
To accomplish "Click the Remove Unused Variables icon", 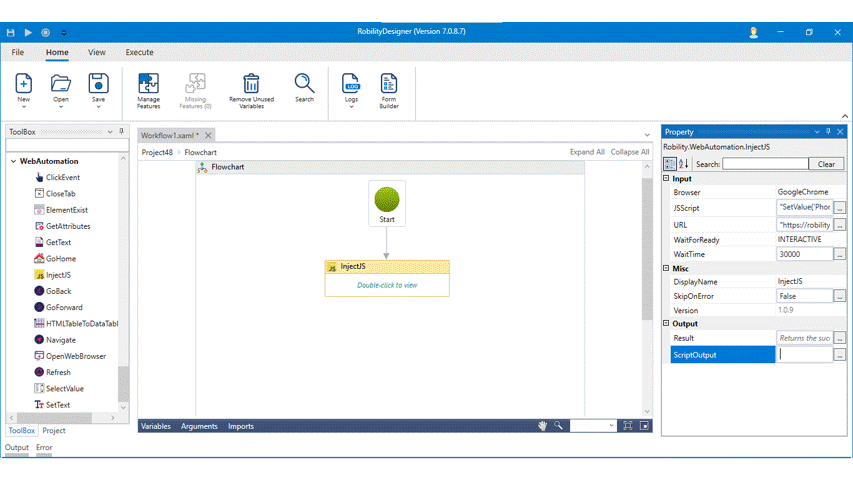I will click(x=251, y=84).
